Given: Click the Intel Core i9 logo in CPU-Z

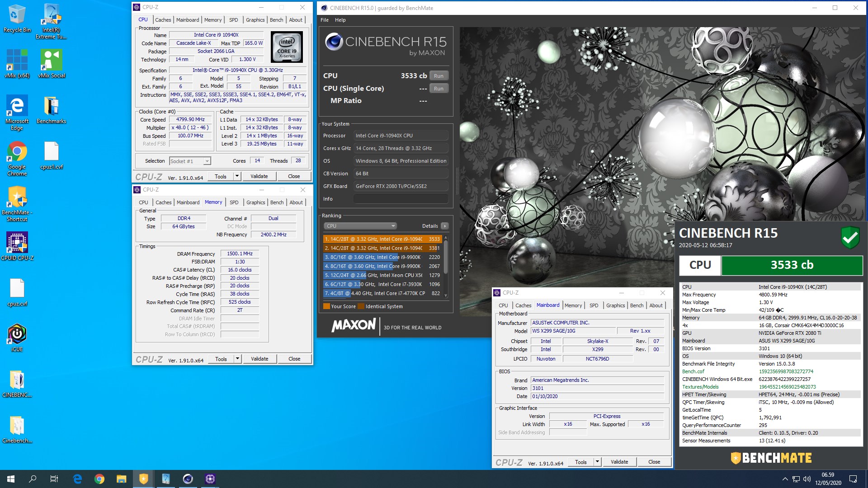Looking at the screenshot, I should point(287,47).
